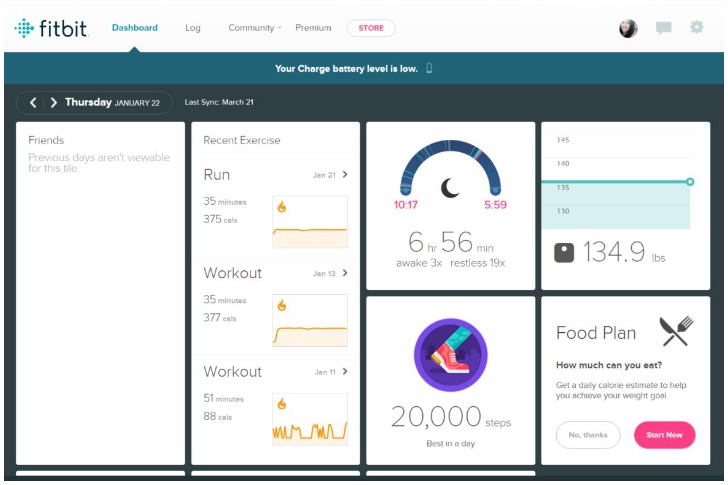Click the No, thanks button
The image size is (728, 485).
[588, 435]
